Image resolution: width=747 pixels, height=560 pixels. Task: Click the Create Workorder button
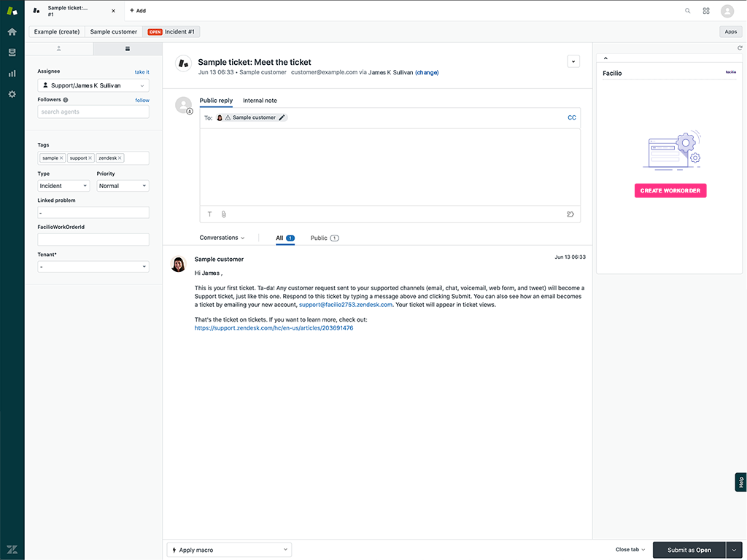(670, 191)
